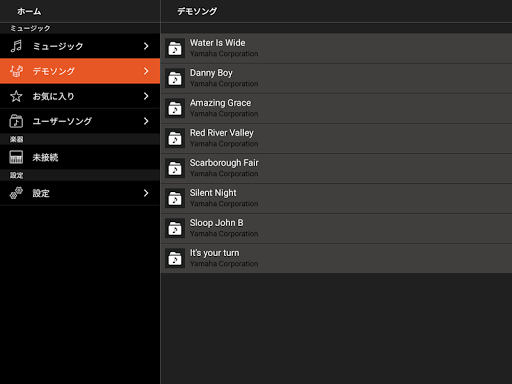Expand the ユーザーソング chevron arrow
Screen dimensions: 512x384
click(146, 121)
